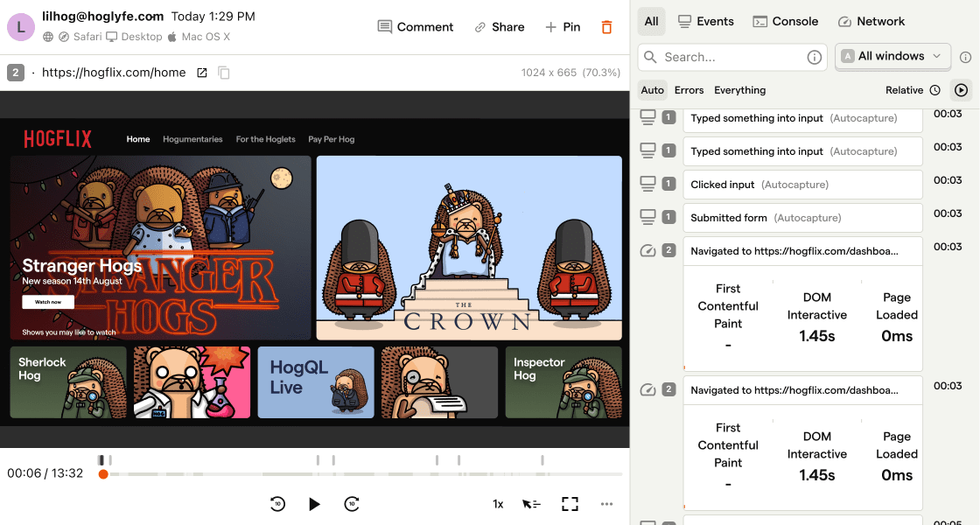Toggle skip inactivity cursor icon
980x525 pixels.
(531, 504)
